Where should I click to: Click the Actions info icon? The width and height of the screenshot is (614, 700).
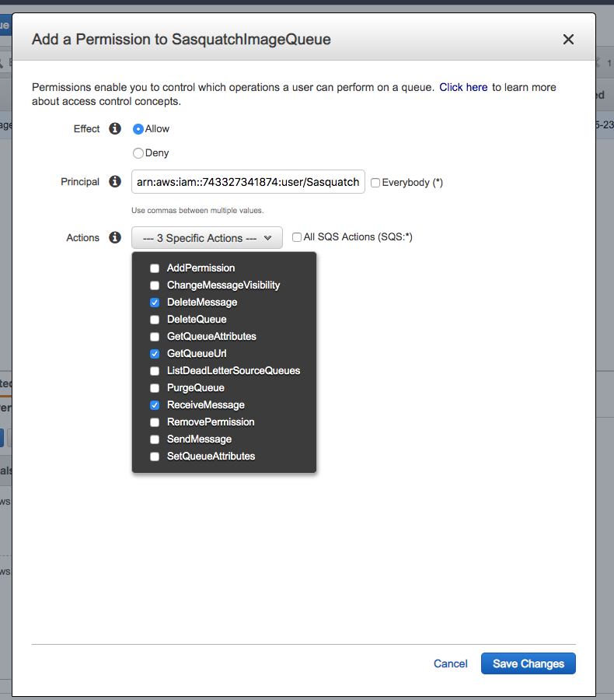click(115, 237)
